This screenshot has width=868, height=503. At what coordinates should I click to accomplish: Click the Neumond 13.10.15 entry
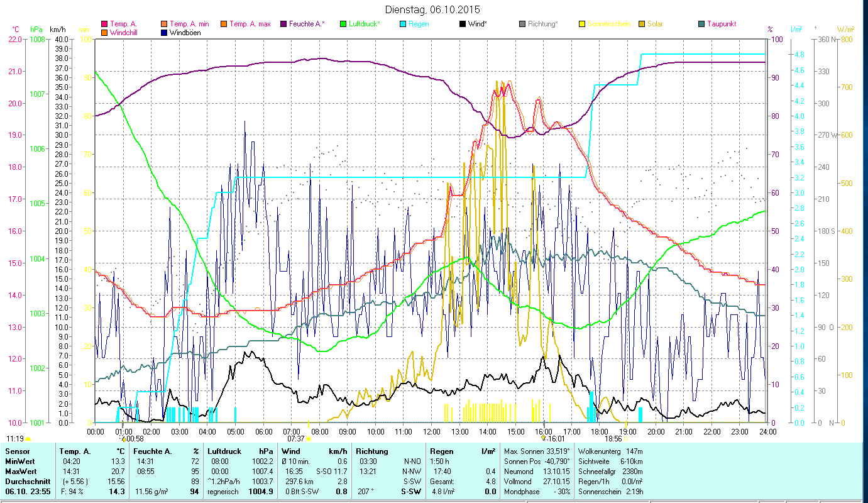coord(536,472)
